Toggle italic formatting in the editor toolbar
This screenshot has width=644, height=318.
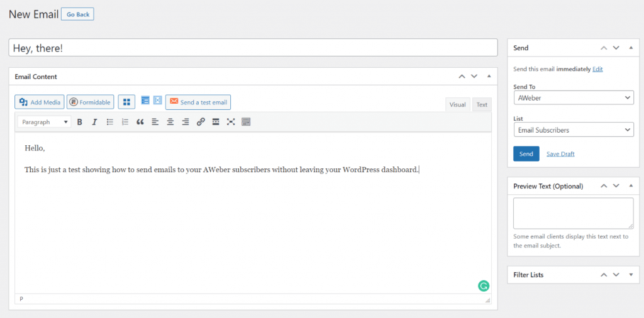coord(94,122)
